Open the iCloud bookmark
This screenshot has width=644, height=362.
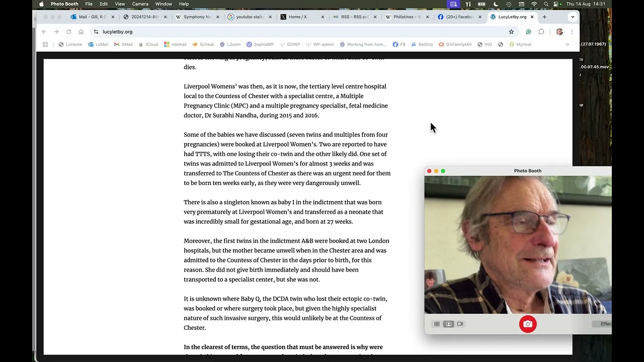coord(148,44)
